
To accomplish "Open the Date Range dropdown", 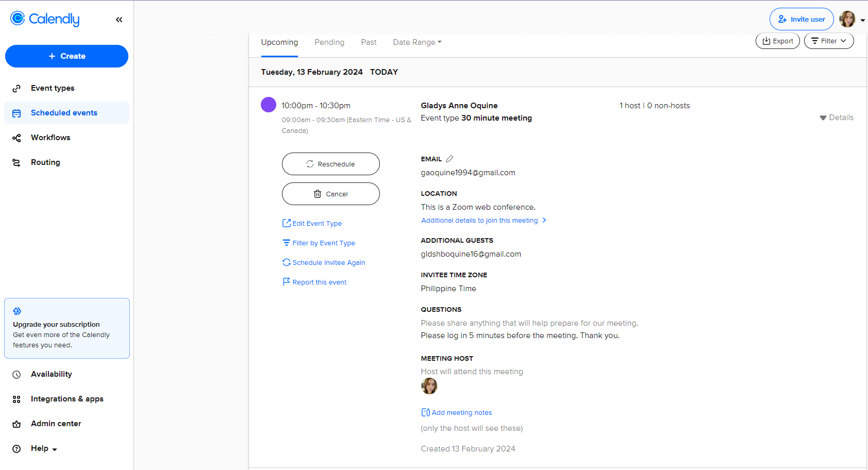I will pos(417,42).
